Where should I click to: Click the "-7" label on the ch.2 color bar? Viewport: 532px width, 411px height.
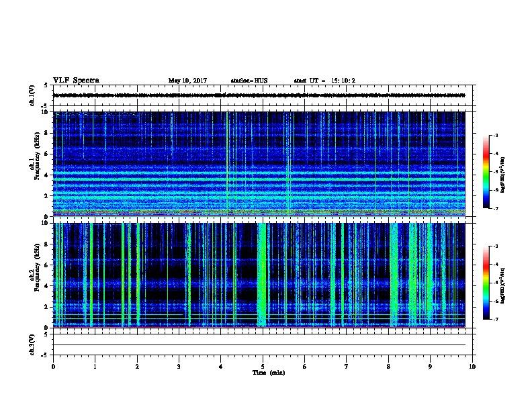495,319
